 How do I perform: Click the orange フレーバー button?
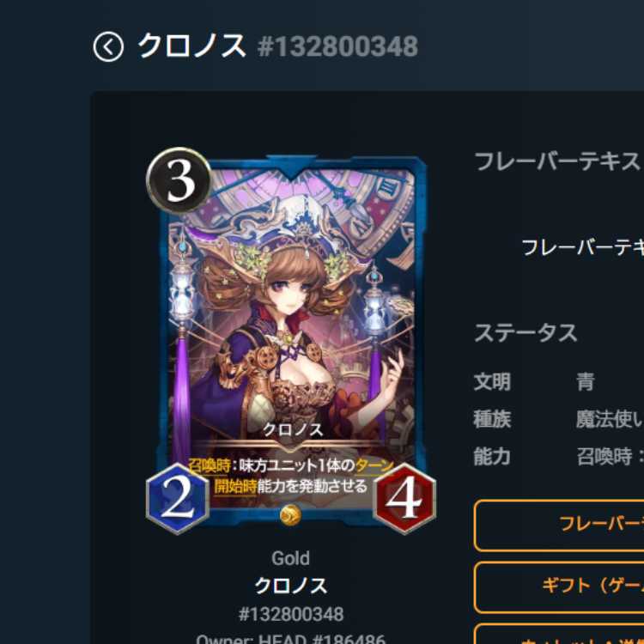pyautogui.click(x=559, y=526)
